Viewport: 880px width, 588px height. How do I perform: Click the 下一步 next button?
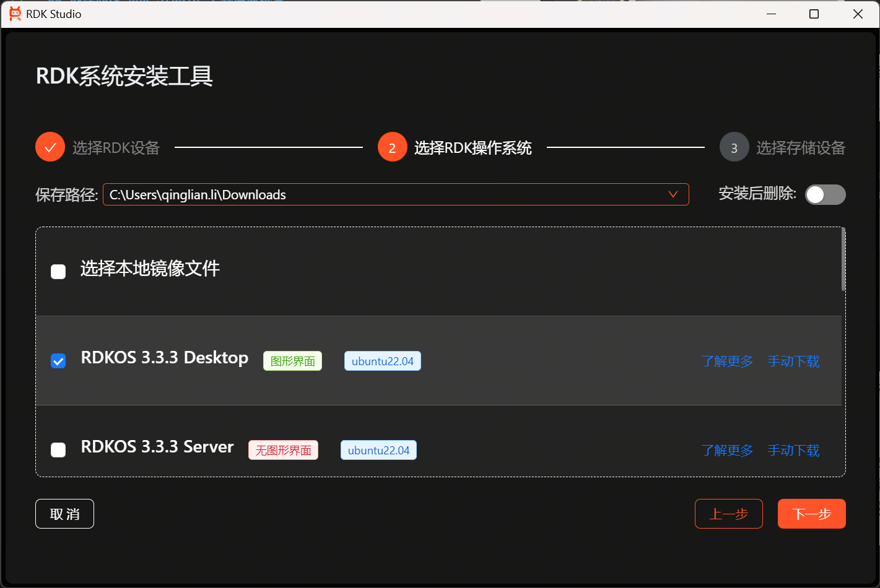(x=811, y=513)
